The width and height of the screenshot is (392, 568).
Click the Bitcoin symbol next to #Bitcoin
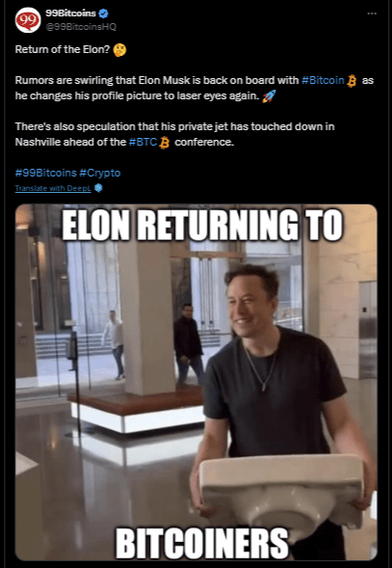352,80
